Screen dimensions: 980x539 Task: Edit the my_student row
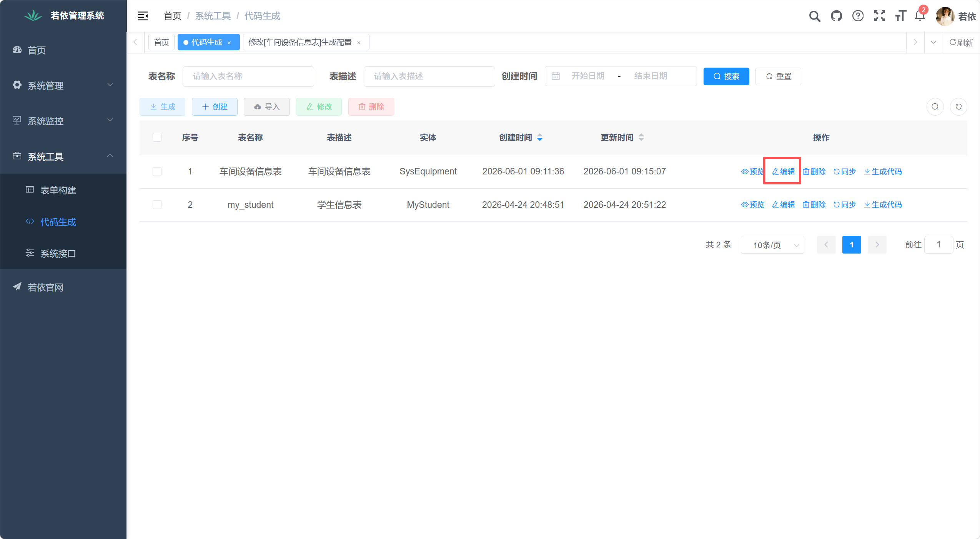point(783,205)
